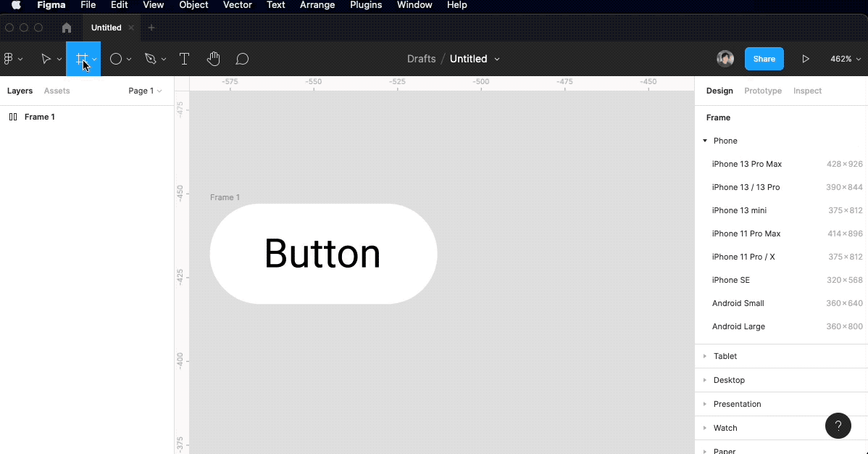Select the Move tool

(x=46, y=59)
